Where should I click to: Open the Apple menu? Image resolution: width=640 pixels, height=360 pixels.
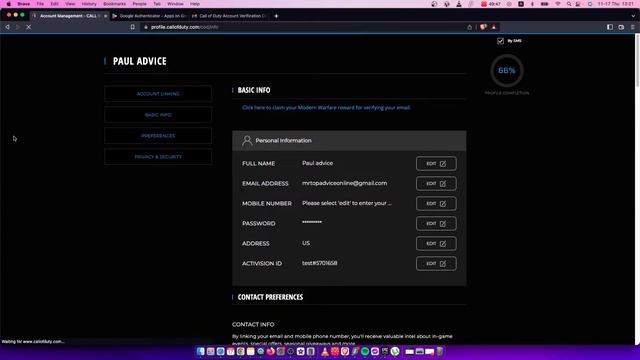(x=9, y=4)
